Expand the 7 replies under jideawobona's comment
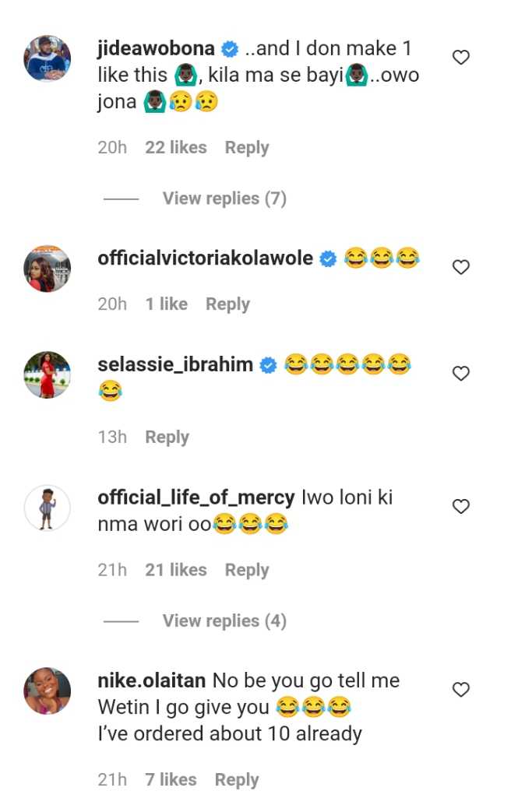The width and height of the screenshot is (532, 812). coord(224,199)
